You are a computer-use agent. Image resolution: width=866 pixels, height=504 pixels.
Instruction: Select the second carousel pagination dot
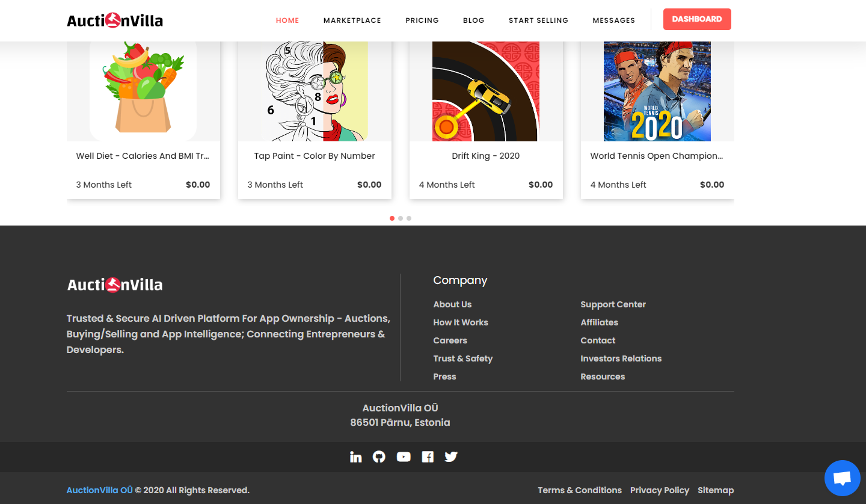(401, 218)
